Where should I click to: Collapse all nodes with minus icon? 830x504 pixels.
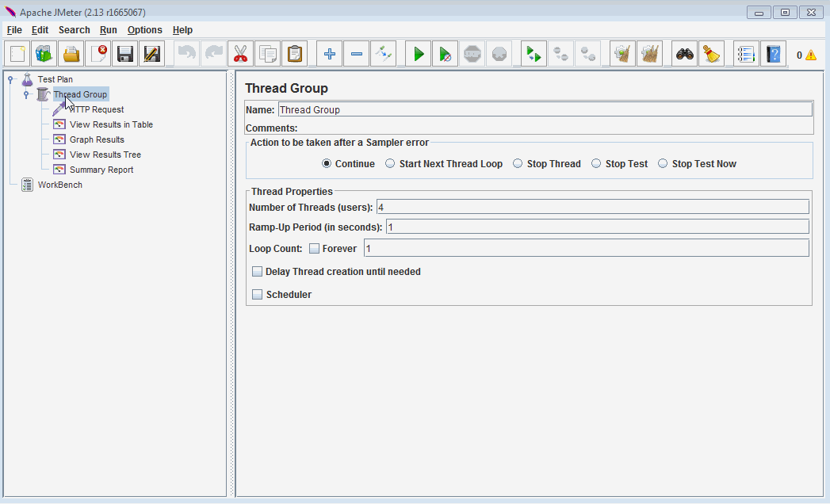357,54
